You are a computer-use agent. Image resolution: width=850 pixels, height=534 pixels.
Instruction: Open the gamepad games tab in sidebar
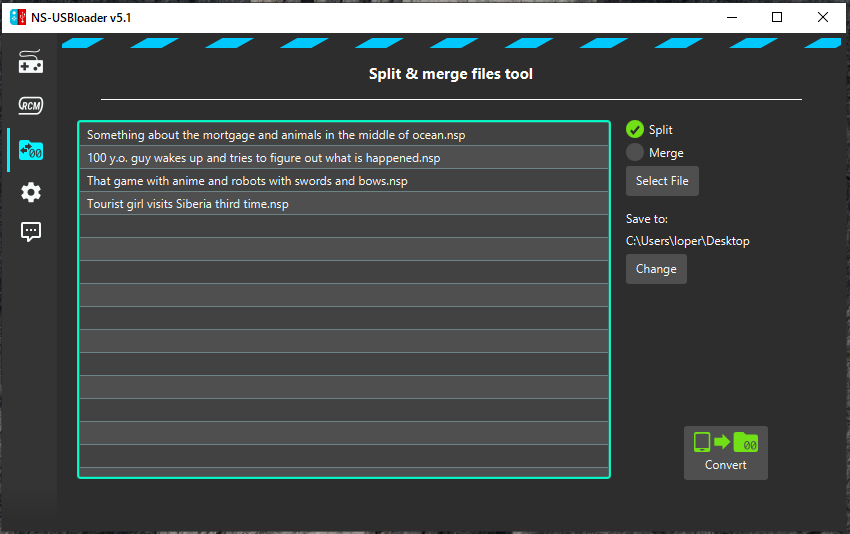31,62
